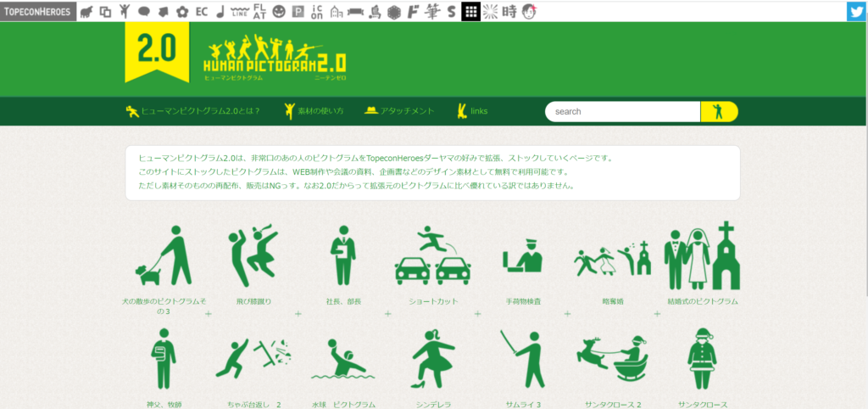Click the 'ic on' icon in top bar
The image size is (868, 409).
coord(317,11)
